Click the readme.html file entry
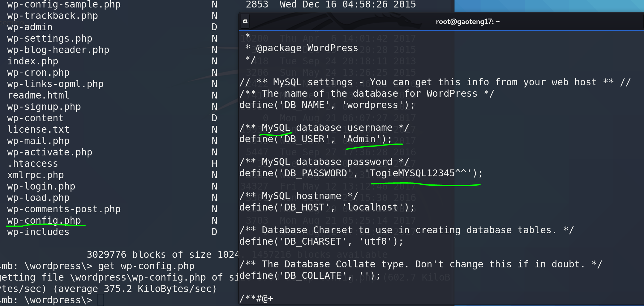The width and height of the screenshot is (644, 306). point(38,95)
